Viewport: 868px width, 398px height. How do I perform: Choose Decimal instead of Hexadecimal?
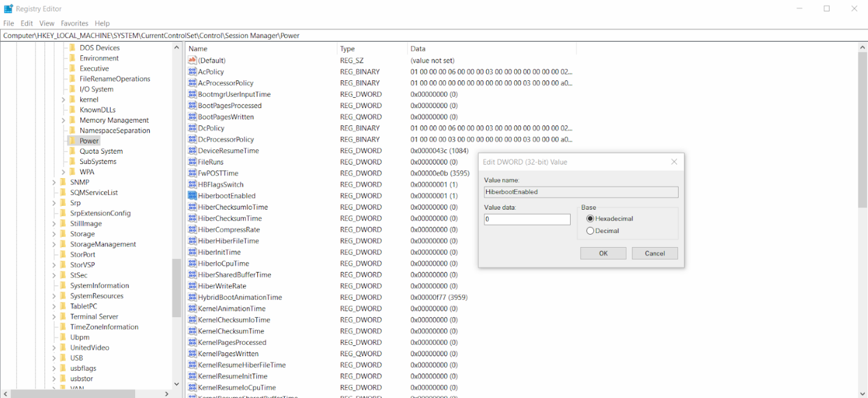[590, 231]
